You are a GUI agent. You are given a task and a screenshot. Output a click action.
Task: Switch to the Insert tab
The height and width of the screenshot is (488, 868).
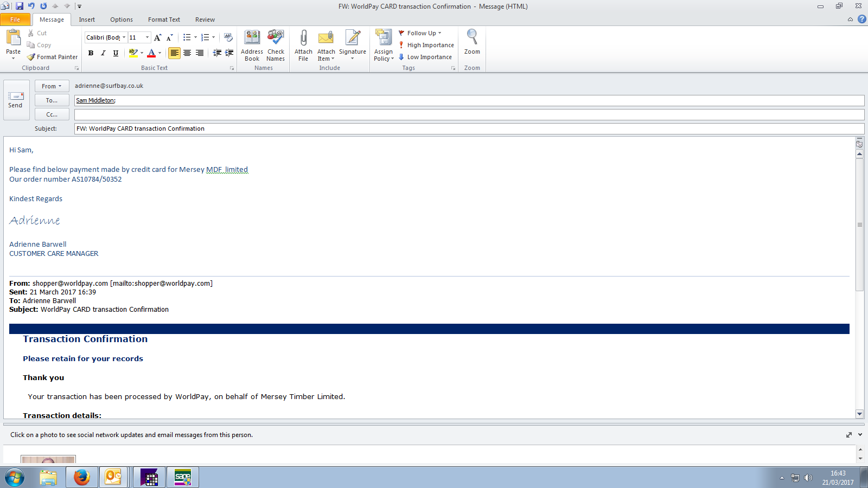click(x=87, y=20)
